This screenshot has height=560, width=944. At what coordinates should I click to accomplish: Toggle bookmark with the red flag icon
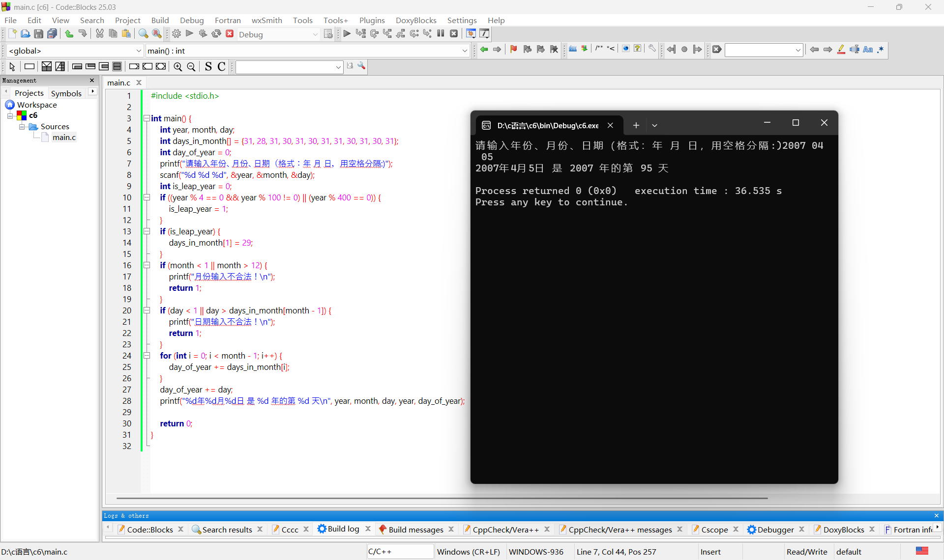point(514,49)
